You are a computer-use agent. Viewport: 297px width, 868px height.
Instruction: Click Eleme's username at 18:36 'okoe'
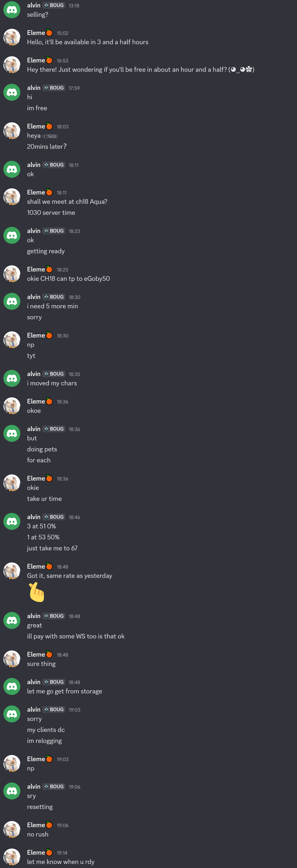coord(36,401)
